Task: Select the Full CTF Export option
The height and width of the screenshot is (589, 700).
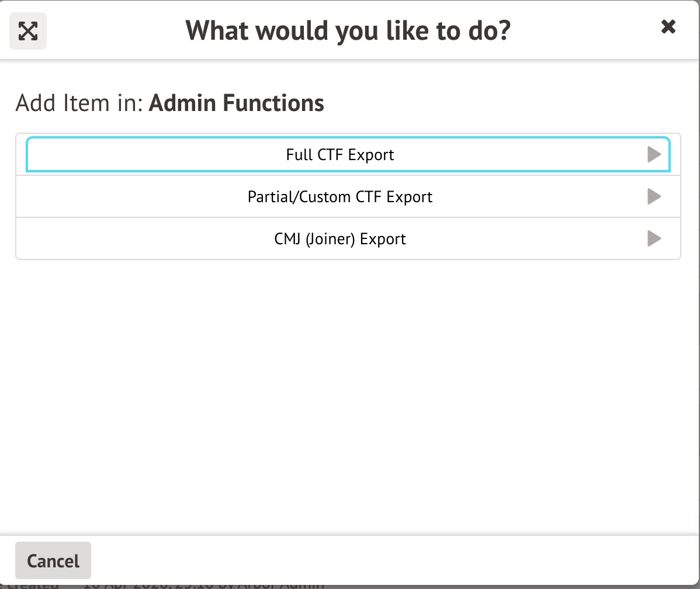Action: (340, 155)
